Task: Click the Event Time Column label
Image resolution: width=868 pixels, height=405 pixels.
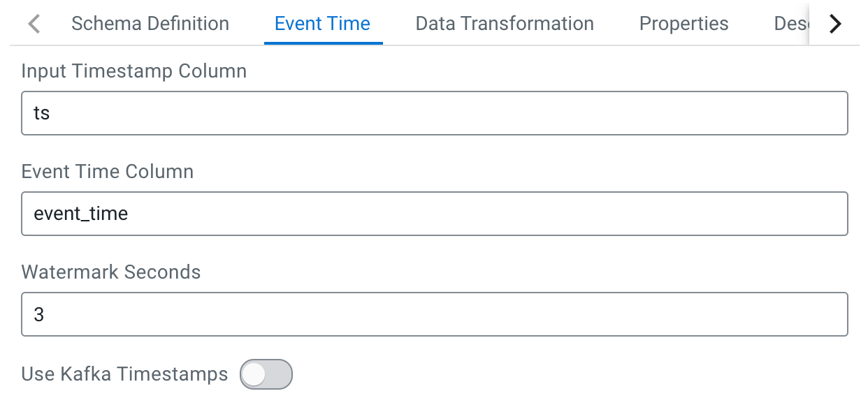Action: 107,172
